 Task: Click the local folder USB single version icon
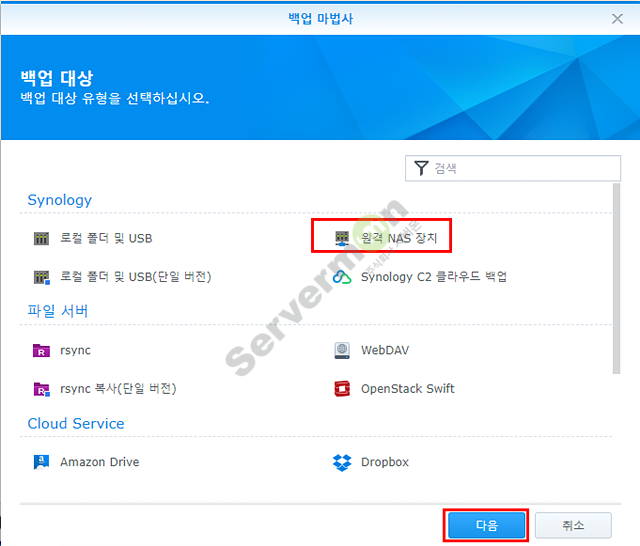point(41,277)
